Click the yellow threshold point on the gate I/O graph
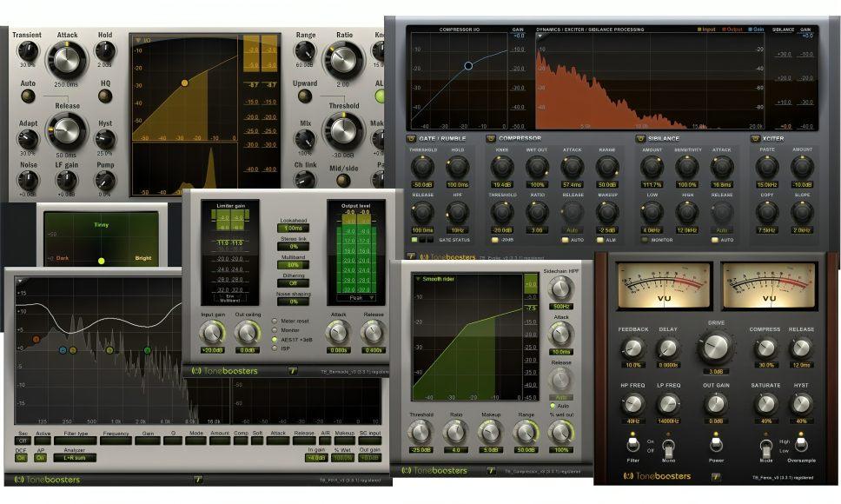841x504 pixels. point(184,83)
